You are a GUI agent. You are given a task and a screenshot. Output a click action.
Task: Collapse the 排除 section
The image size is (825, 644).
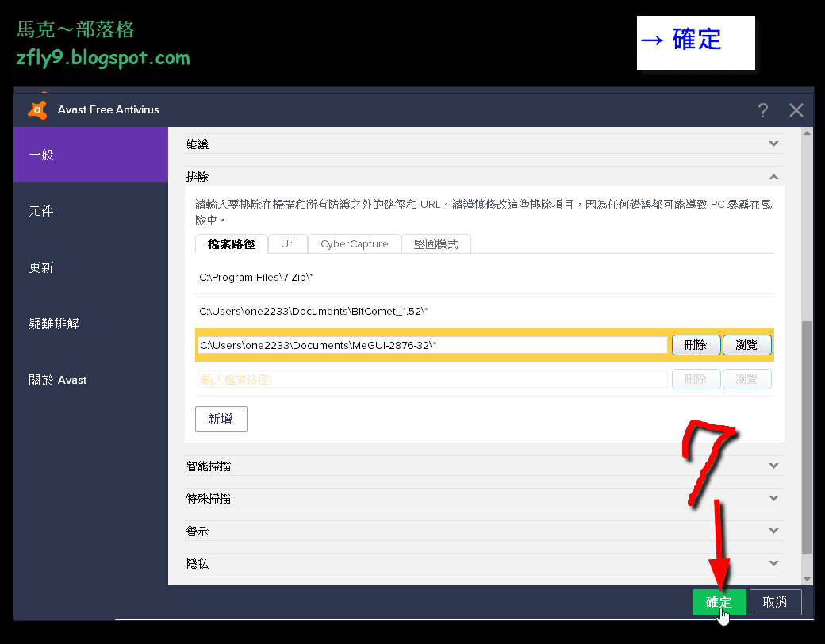pyautogui.click(x=485, y=176)
